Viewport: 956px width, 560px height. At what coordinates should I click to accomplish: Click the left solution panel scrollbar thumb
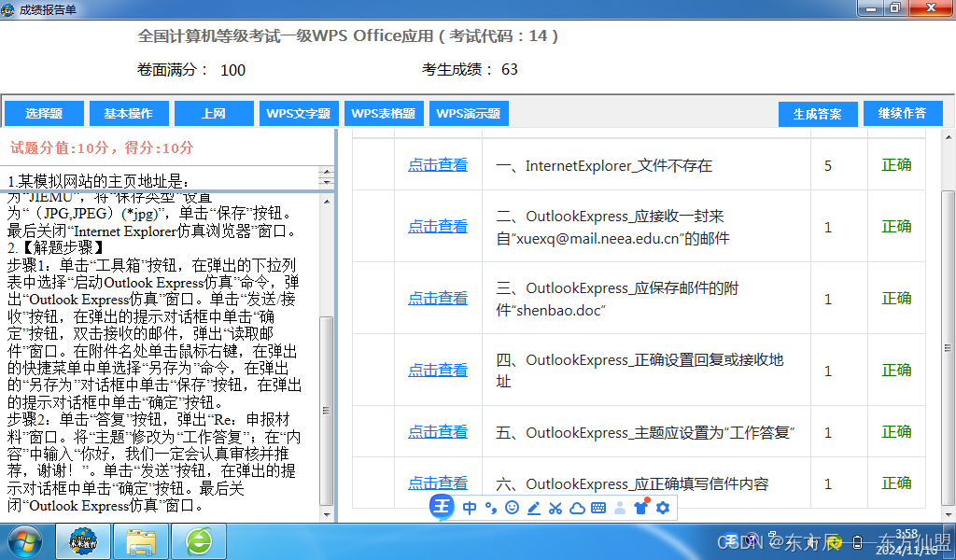(327, 411)
